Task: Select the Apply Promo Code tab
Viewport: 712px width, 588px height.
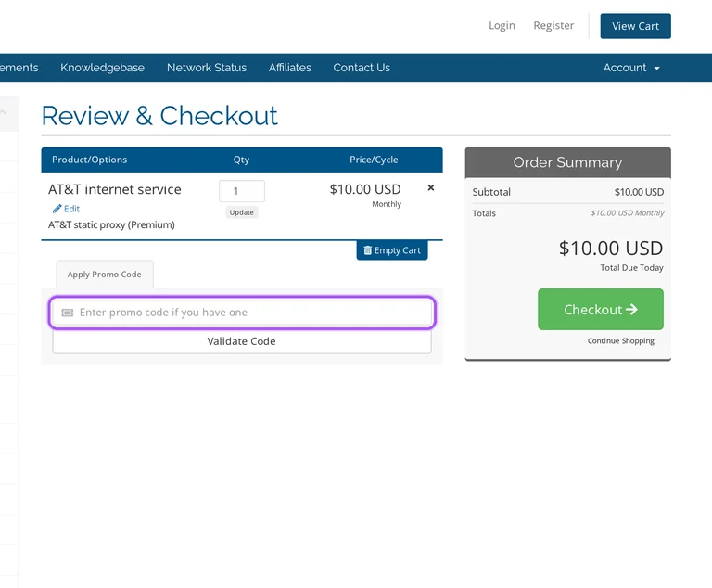Action: point(105,275)
